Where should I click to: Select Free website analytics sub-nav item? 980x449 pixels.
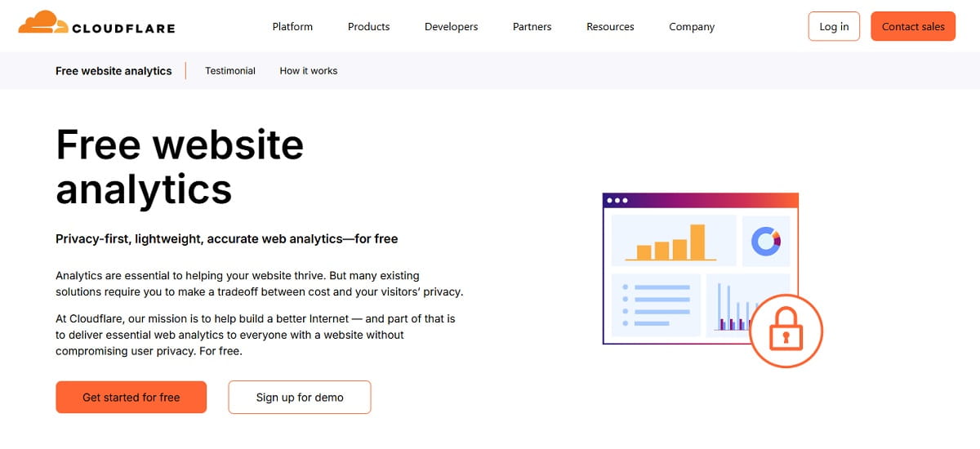[114, 71]
